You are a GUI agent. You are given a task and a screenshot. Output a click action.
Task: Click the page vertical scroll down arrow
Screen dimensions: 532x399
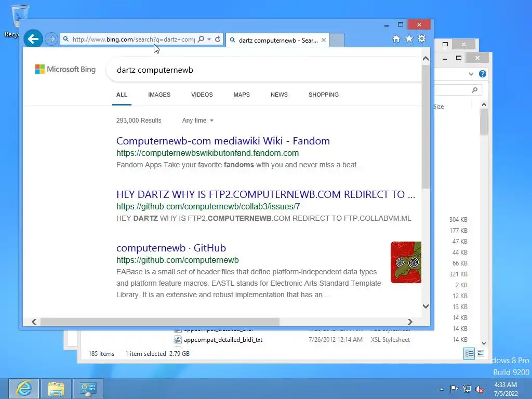coord(426,306)
